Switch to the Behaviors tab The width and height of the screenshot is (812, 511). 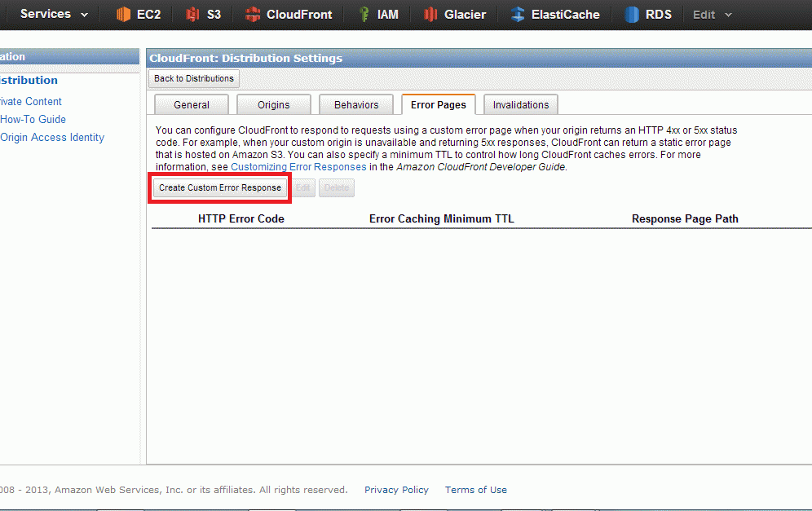[356, 104]
